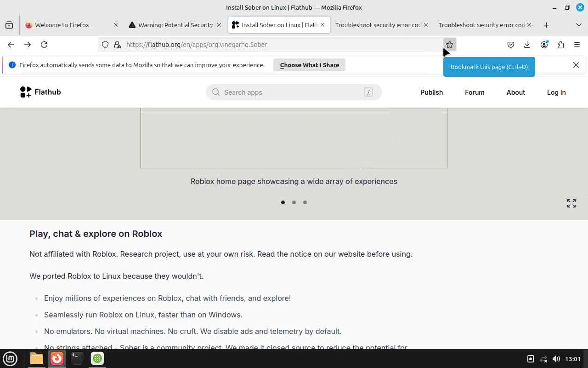The height and width of the screenshot is (368, 588).
Task: Open the tracking protection shield panel
Action: click(105, 45)
